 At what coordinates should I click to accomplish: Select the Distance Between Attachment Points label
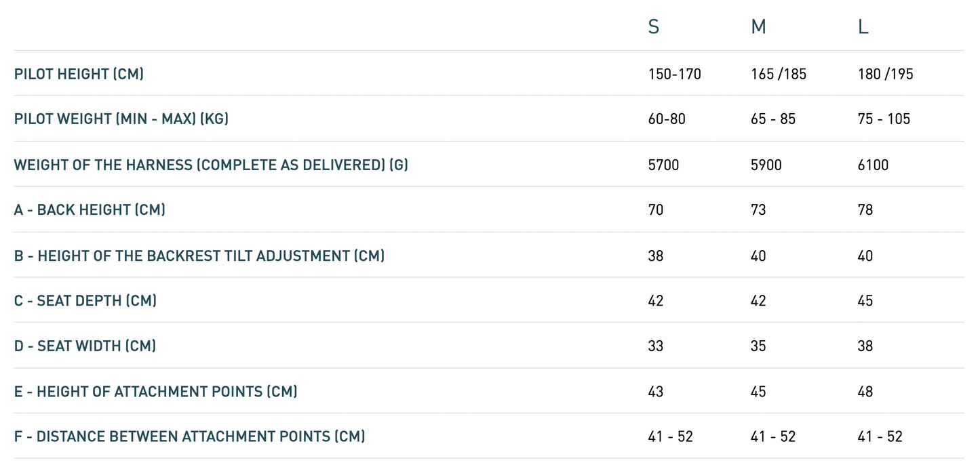[189, 436]
